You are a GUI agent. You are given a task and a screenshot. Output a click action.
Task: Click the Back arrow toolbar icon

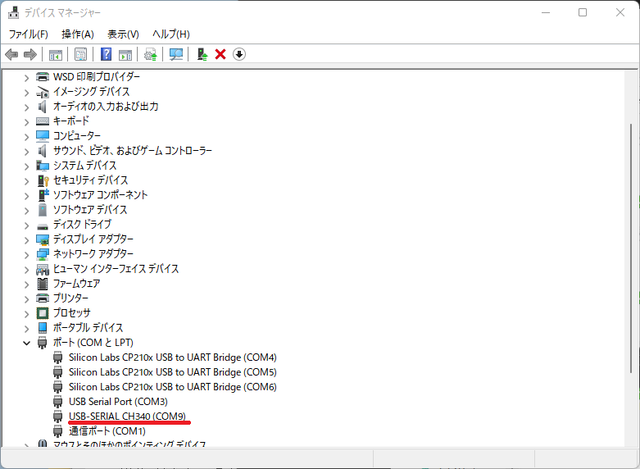[11, 54]
